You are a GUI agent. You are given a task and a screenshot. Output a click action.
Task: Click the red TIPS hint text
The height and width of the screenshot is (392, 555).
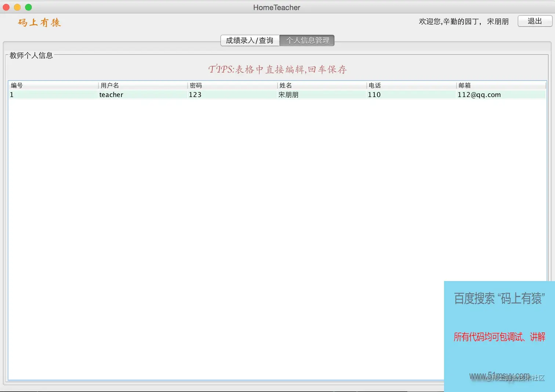click(277, 69)
